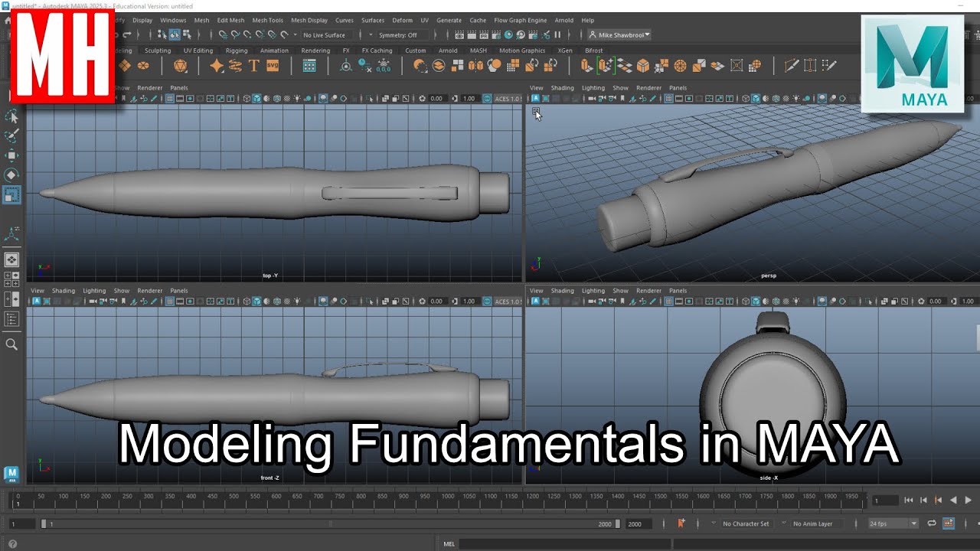Open the No Anim Layer dropdown
The height and width of the screenshot is (551, 980).
[x=816, y=523]
